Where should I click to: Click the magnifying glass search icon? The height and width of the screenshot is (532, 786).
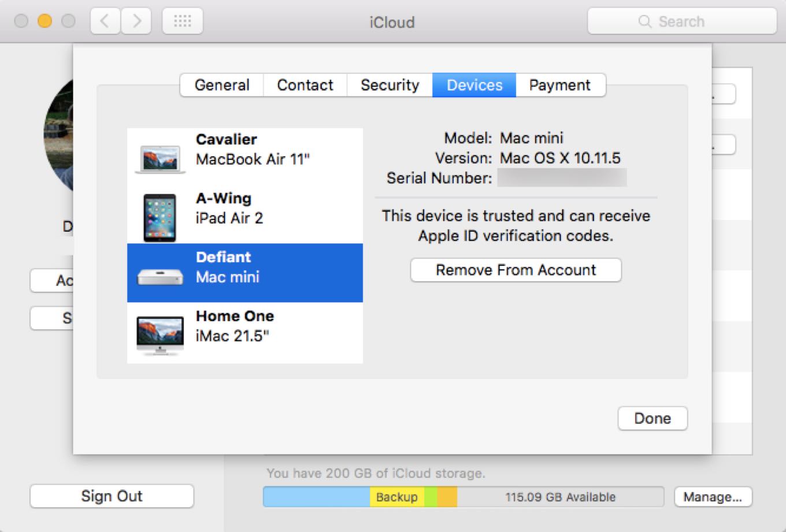[644, 22]
